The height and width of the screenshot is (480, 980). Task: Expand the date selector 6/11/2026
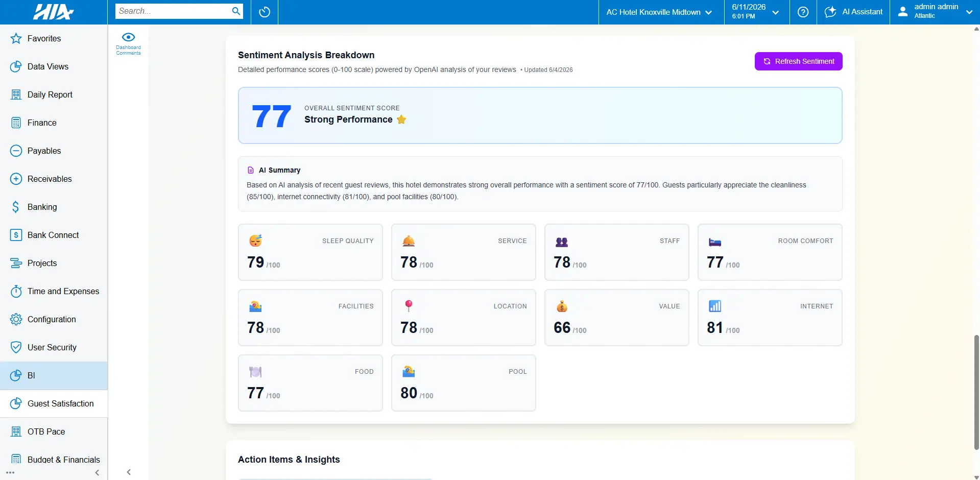756,12
